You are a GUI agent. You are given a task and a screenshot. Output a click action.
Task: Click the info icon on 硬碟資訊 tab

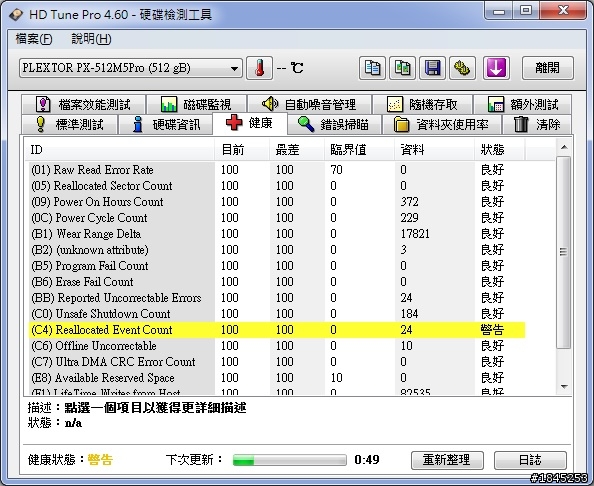click(x=138, y=124)
